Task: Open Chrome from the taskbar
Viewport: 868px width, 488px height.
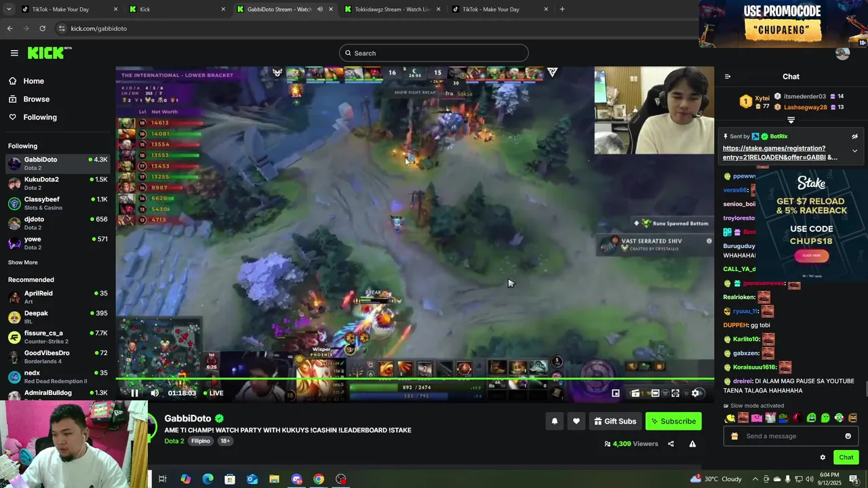Action: [x=319, y=479]
